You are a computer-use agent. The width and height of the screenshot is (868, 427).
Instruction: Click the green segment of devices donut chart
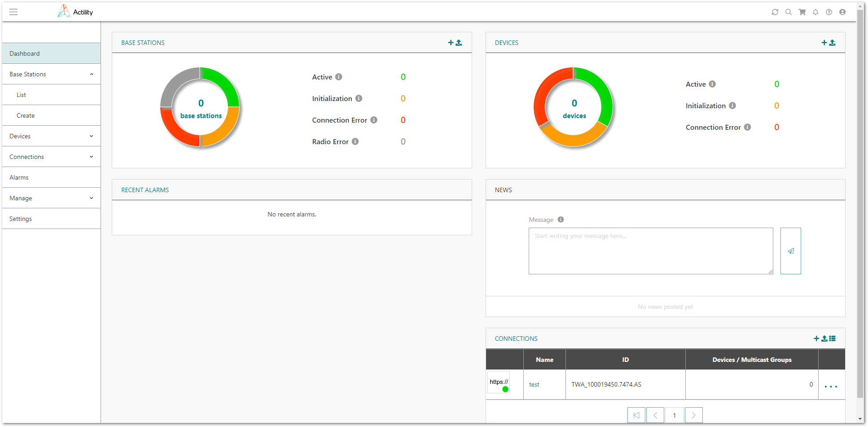click(x=603, y=92)
